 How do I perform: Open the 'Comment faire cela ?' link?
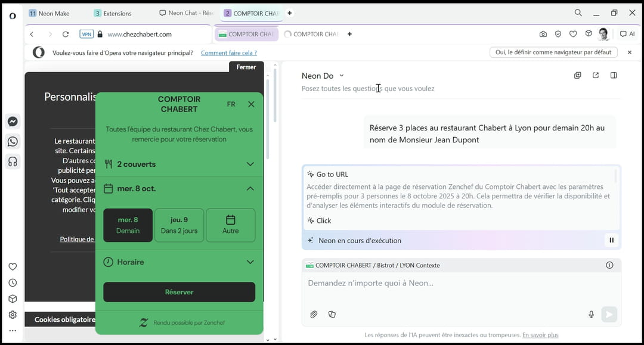[x=229, y=52]
